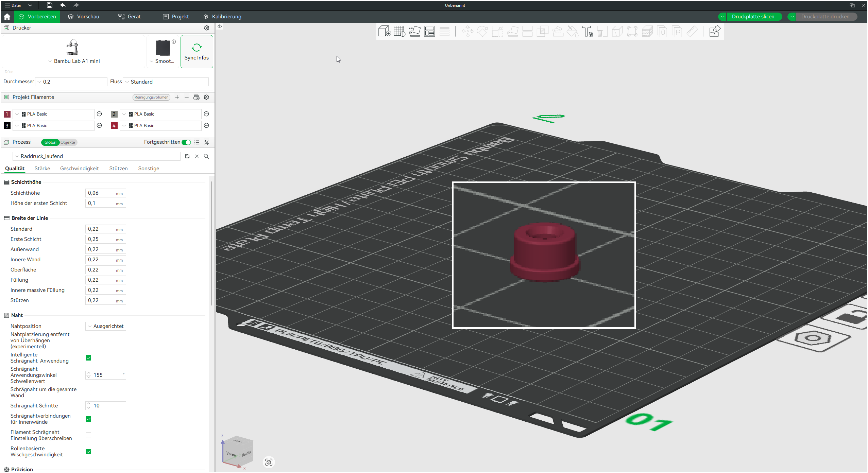Viewport: 868px width, 473px height.
Task: Click the Druckplatte slicen button
Action: [x=753, y=17]
